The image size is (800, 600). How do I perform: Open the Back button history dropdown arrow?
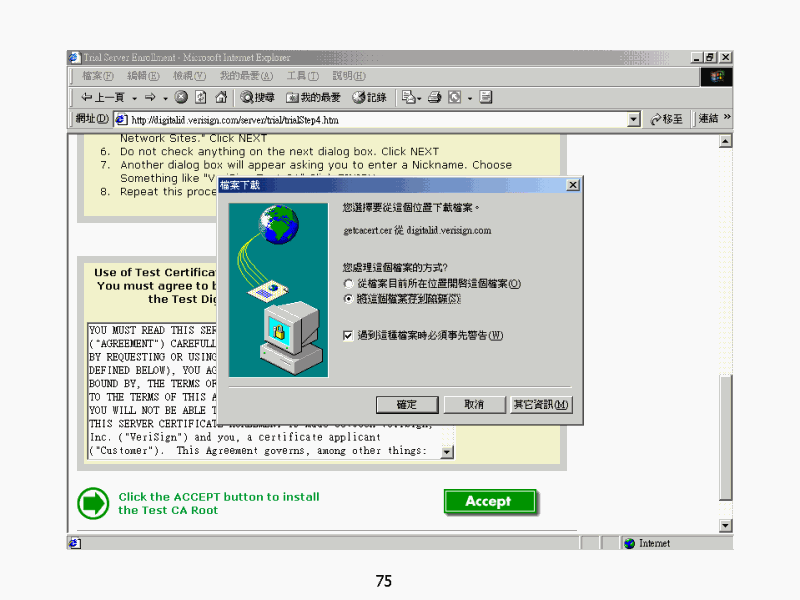(135, 97)
